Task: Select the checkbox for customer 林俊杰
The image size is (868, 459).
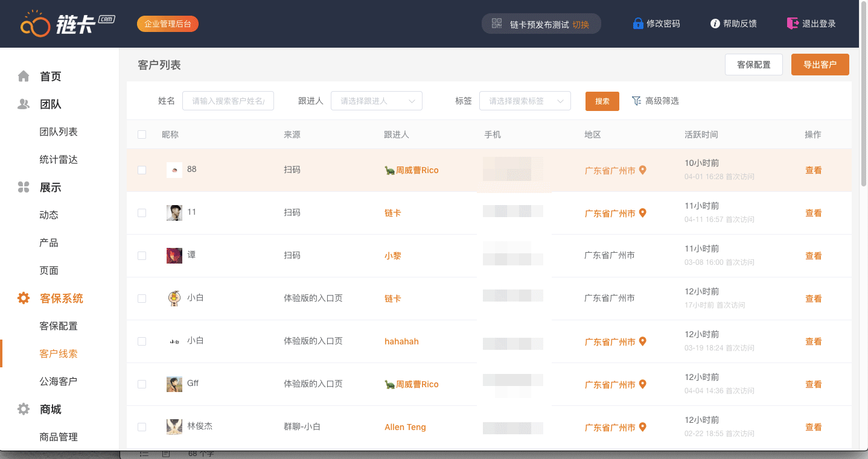Action: tap(142, 427)
